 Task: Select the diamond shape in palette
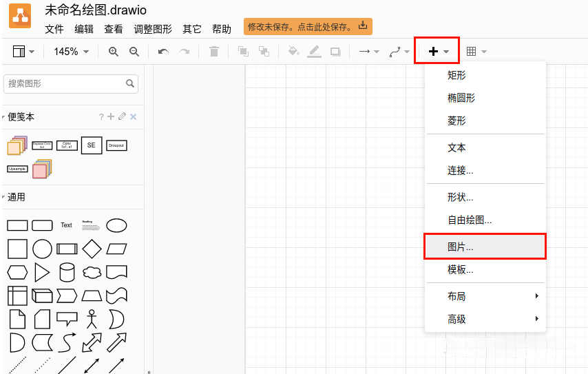(x=92, y=249)
